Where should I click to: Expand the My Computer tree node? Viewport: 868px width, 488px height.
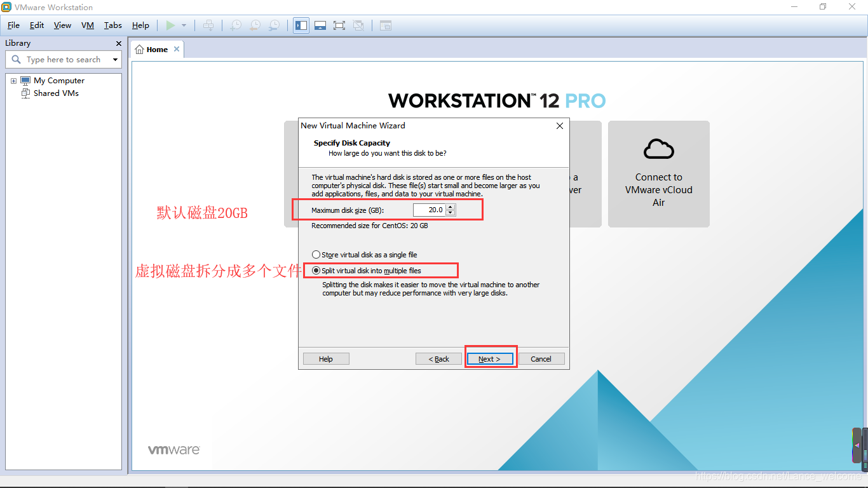click(13, 81)
